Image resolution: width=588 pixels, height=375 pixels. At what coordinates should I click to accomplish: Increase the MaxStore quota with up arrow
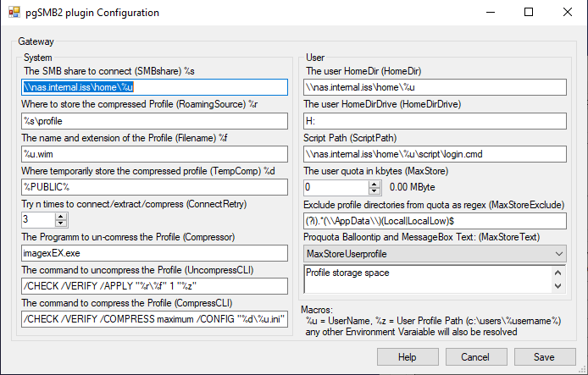click(x=374, y=184)
